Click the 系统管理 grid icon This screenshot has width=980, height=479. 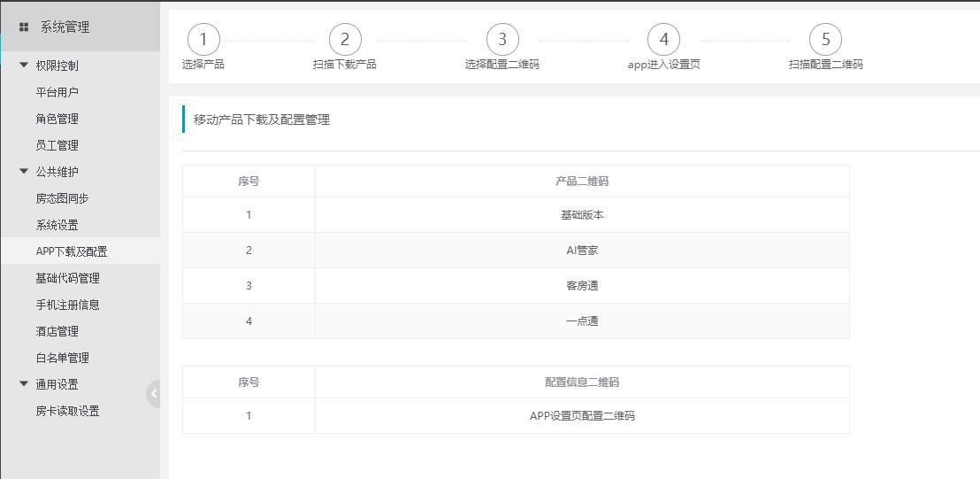24,27
